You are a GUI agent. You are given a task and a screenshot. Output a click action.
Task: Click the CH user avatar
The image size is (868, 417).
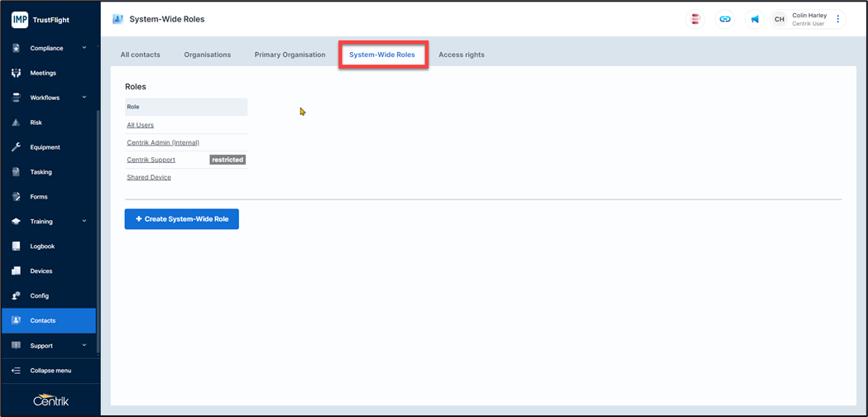(x=779, y=19)
